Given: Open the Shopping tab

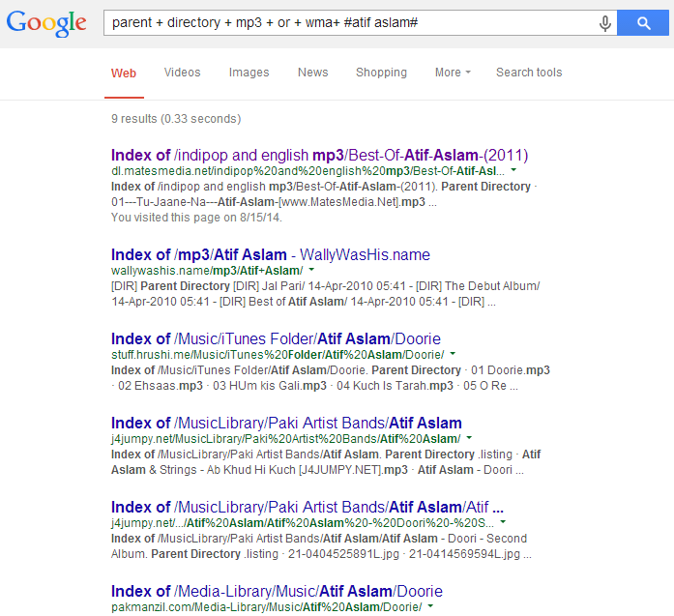Looking at the screenshot, I should [x=381, y=73].
